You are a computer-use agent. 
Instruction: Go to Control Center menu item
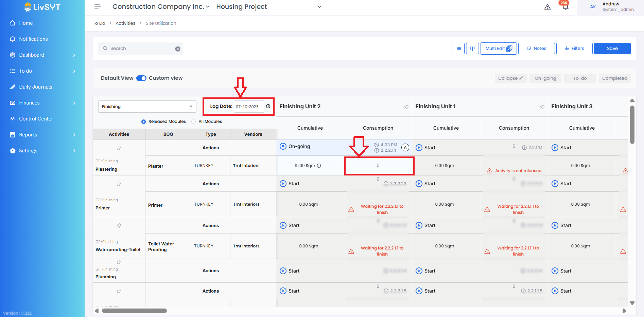point(36,119)
